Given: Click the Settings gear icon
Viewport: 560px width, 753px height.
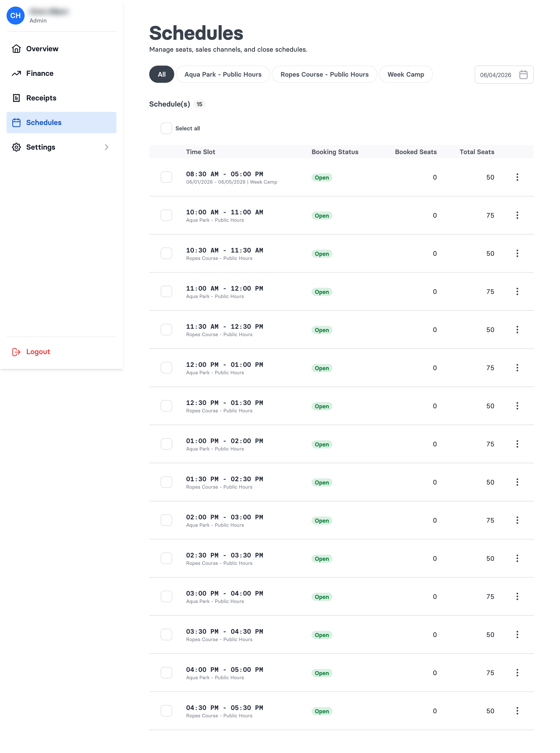Looking at the screenshot, I should coord(16,147).
